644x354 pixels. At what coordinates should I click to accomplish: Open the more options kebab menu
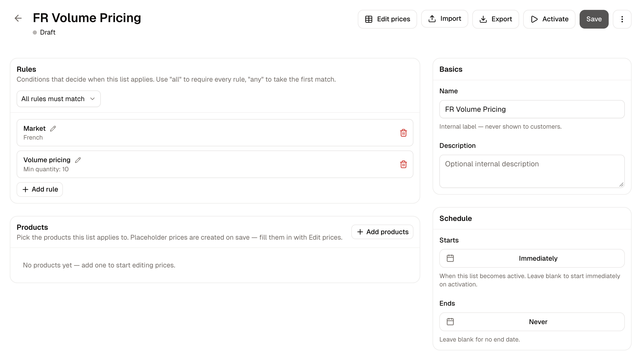[x=622, y=19]
